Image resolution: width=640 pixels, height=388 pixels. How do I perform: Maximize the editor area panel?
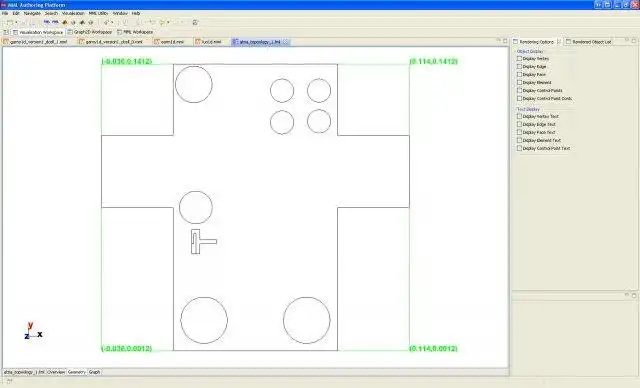coord(505,41)
